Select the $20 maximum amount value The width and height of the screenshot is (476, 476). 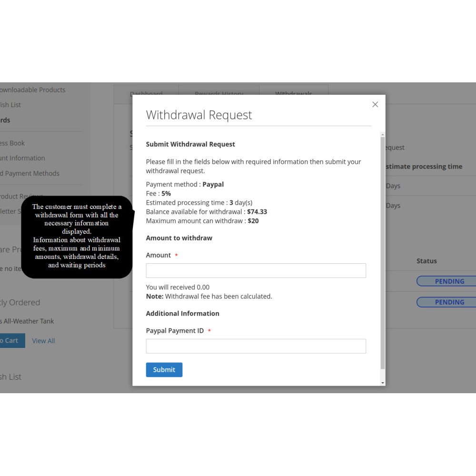(x=253, y=221)
